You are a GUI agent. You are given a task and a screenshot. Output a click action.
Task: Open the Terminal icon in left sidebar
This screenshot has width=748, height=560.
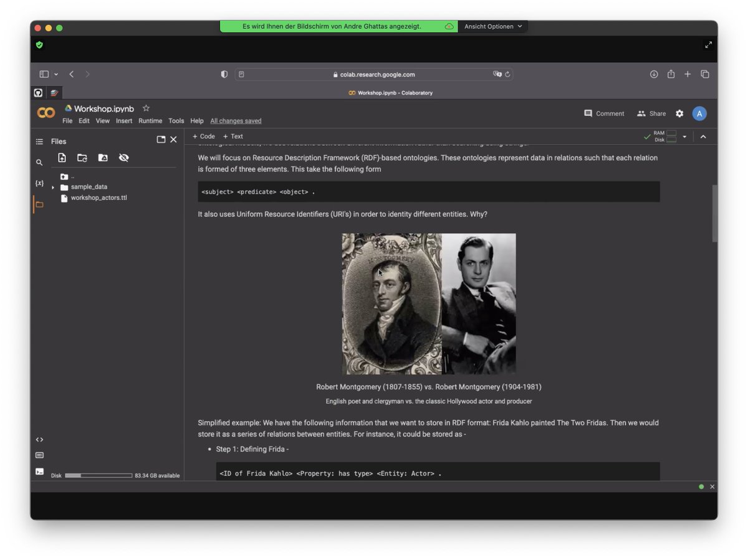[39, 472]
